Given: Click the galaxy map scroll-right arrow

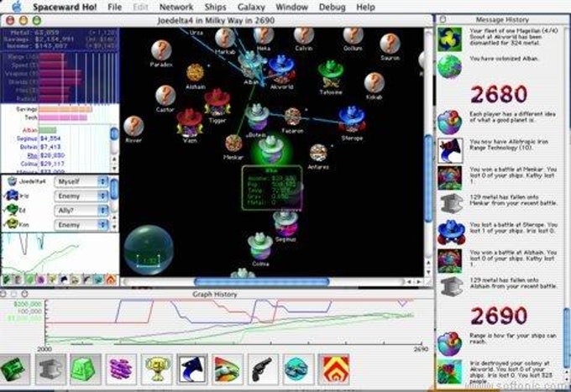Looking at the screenshot, I should [x=419, y=282].
